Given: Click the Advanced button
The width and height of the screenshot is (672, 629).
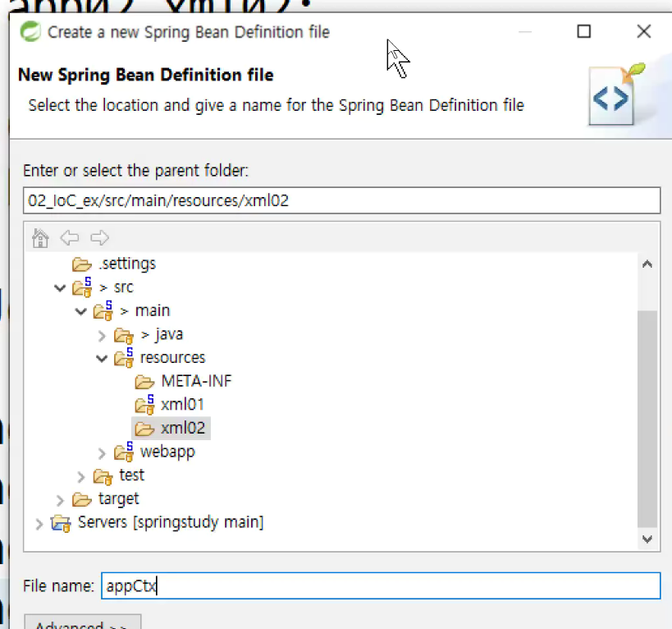Looking at the screenshot, I should pos(82,622).
